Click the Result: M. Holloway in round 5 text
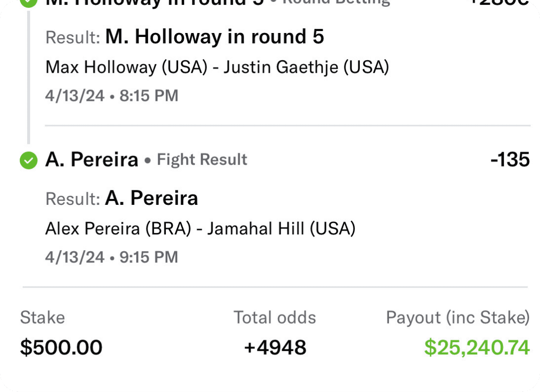The height and width of the screenshot is (392, 540). click(x=185, y=37)
